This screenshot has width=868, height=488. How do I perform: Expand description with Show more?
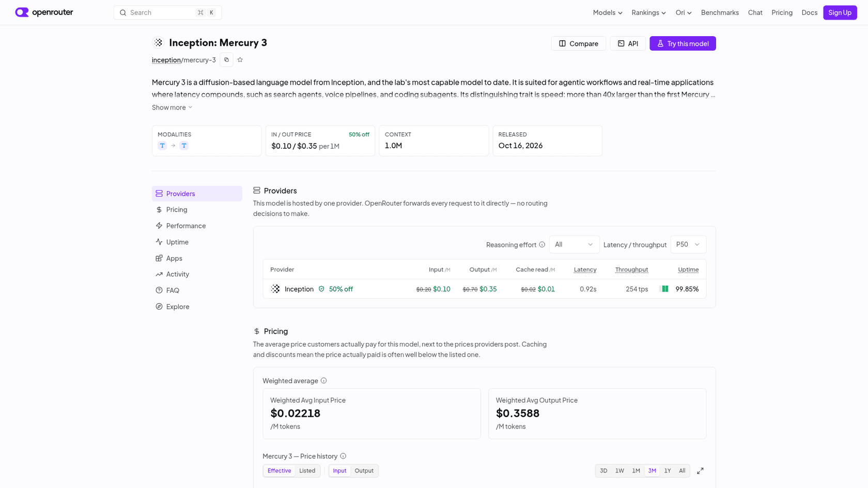coord(172,107)
